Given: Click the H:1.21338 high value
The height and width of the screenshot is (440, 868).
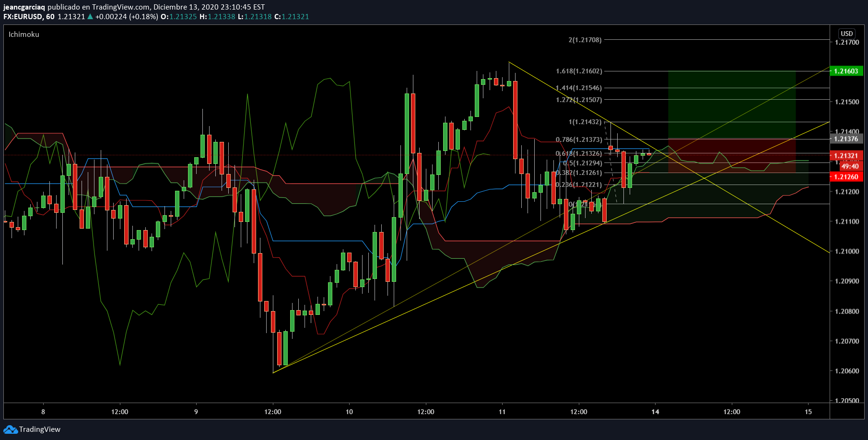Looking at the screenshot, I should click(217, 17).
